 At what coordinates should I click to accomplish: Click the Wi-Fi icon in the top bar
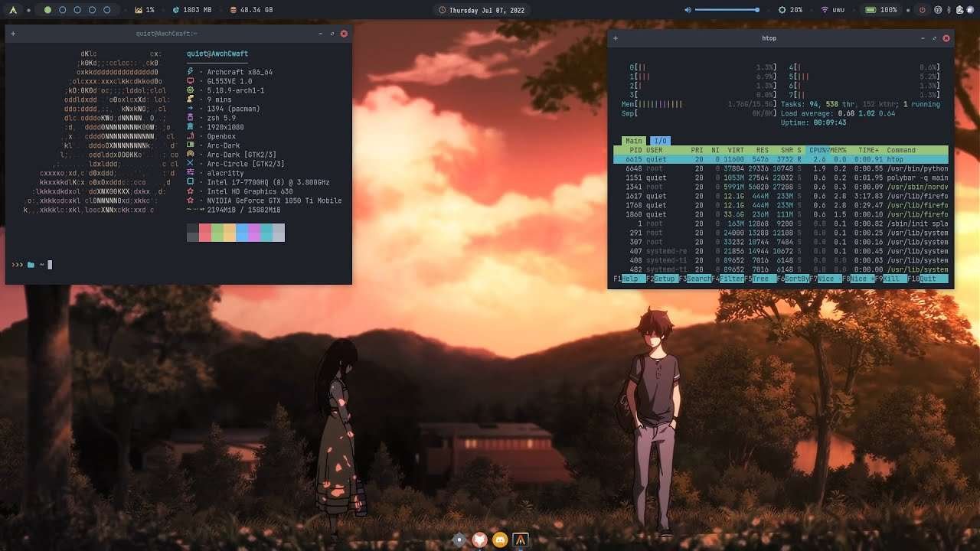click(825, 10)
